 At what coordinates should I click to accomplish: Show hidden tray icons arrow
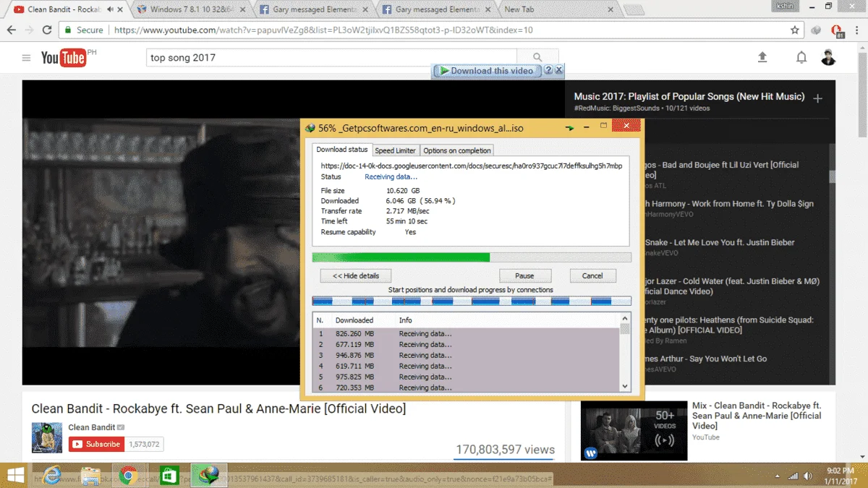(778, 476)
